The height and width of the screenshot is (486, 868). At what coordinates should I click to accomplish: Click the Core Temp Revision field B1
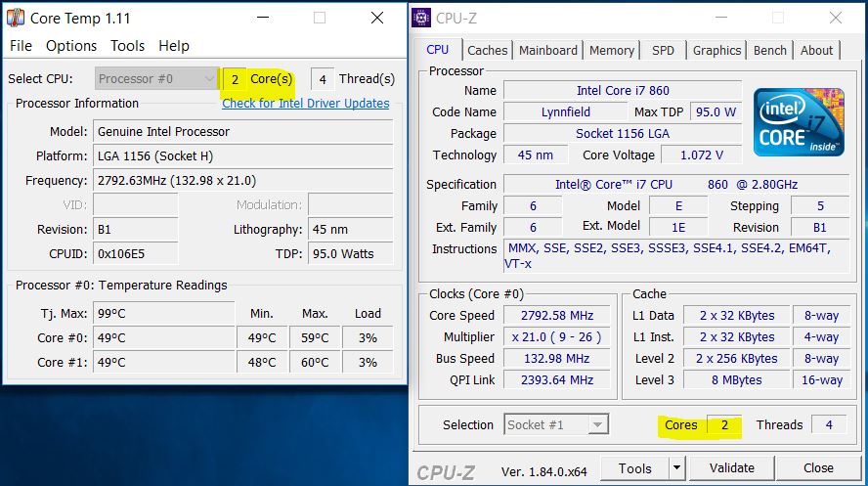pyautogui.click(x=136, y=229)
